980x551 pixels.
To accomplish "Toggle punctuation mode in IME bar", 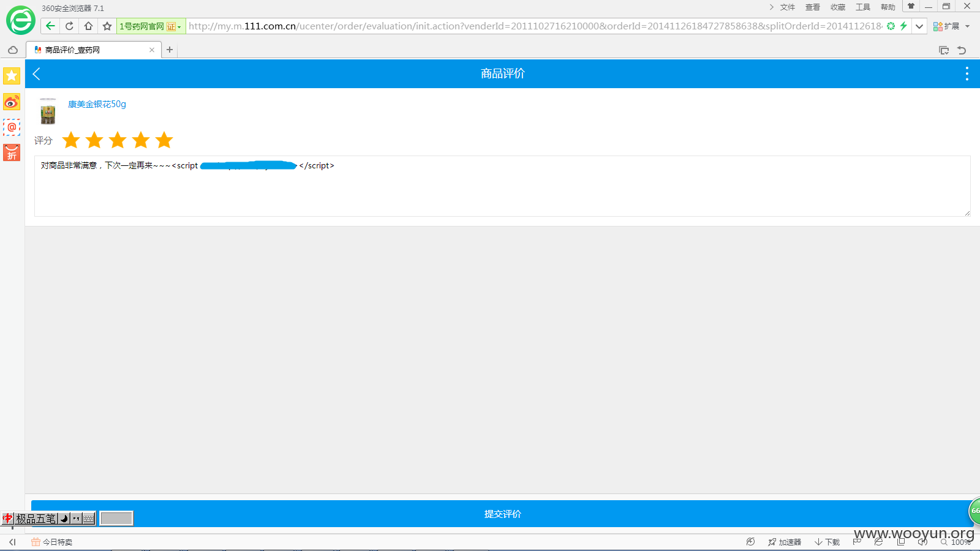I will pos(77,519).
